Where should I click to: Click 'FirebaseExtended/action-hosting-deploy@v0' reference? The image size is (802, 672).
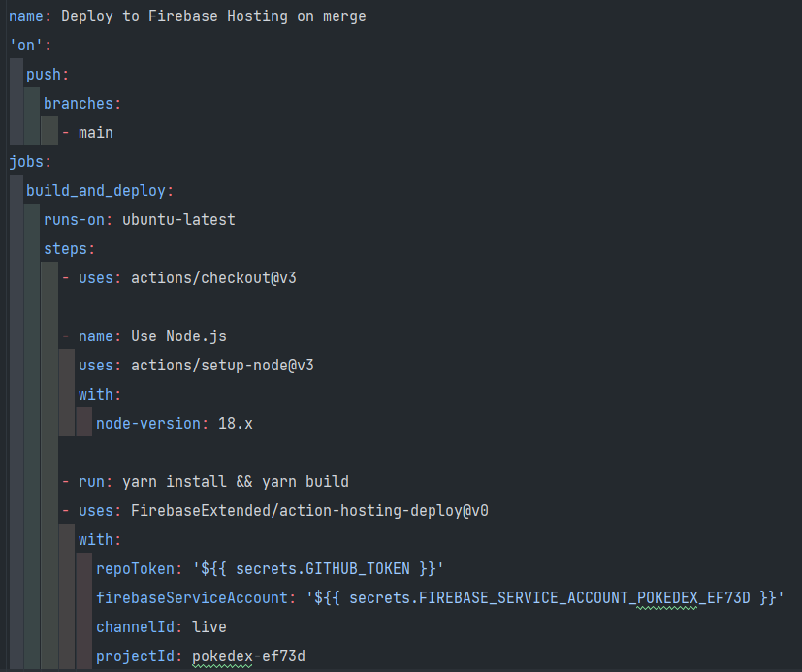click(x=309, y=511)
